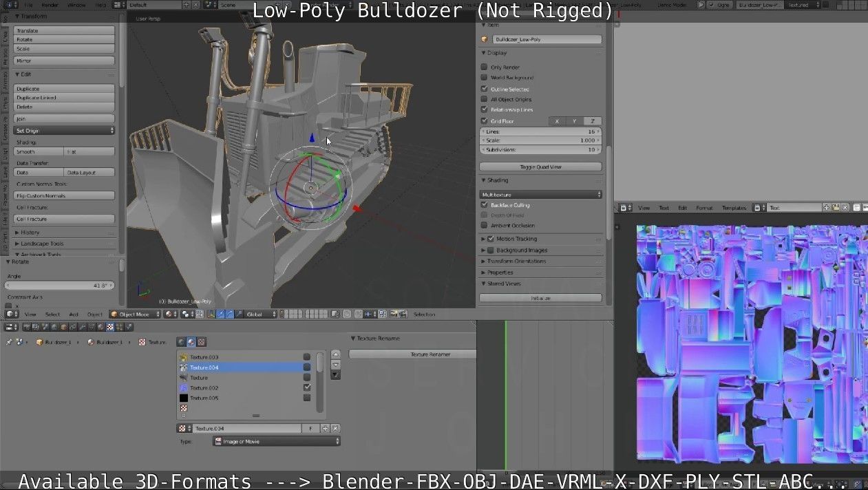868x490 pixels.
Task: Adjust rotation Angle slider
Action: point(60,285)
